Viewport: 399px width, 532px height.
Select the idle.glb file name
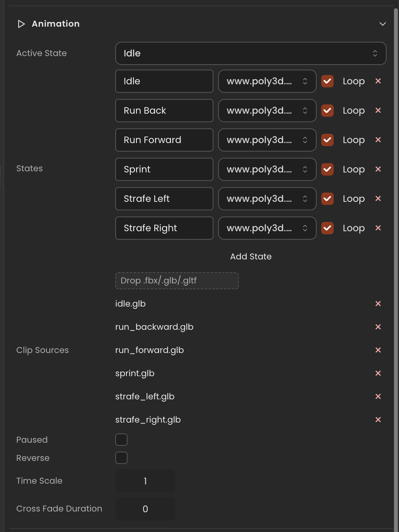click(130, 304)
